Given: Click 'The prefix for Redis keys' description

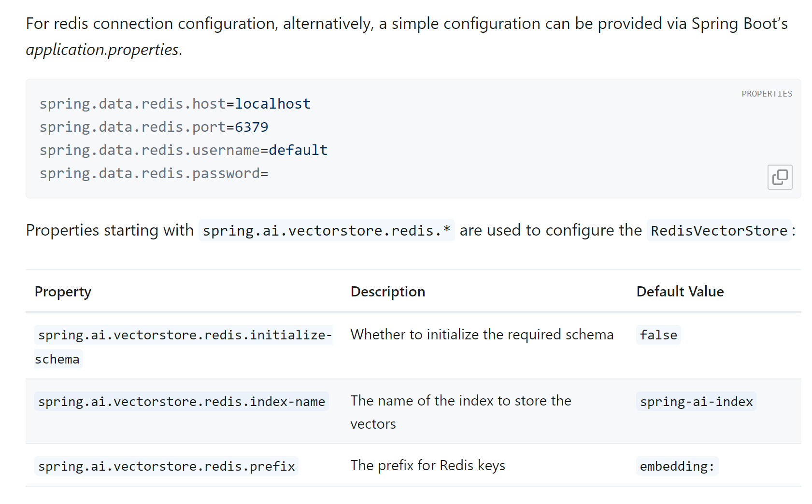Looking at the screenshot, I should coord(428,465).
